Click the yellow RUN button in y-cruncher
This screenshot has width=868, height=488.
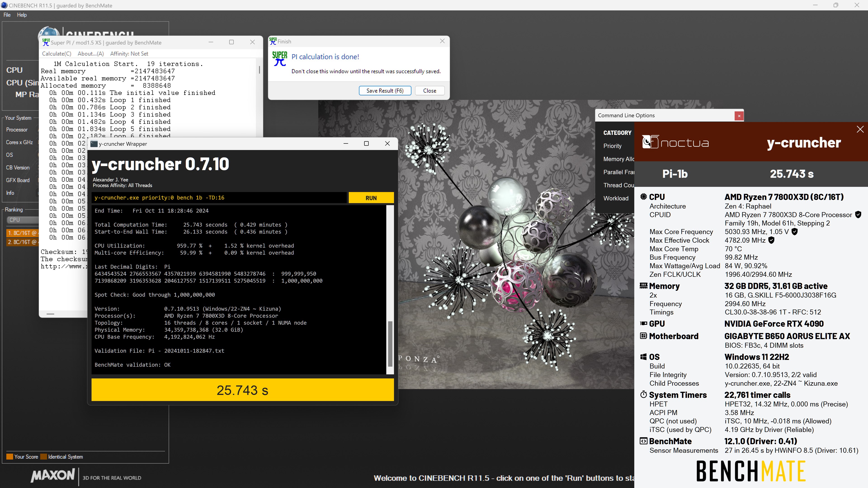(371, 198)
